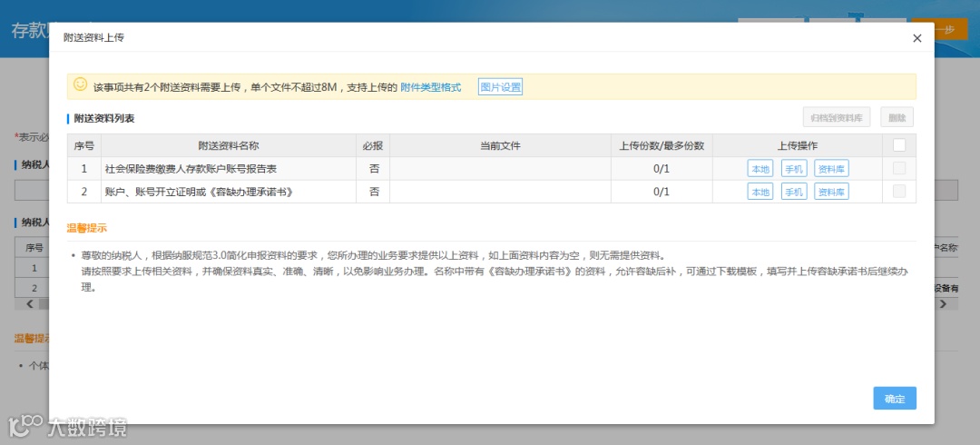This screenshot has width=980, height=445.
Task: Choose 手机 upload for 社会保险费缴费人存款账户账号报告表
Action: tap(794, 169)
